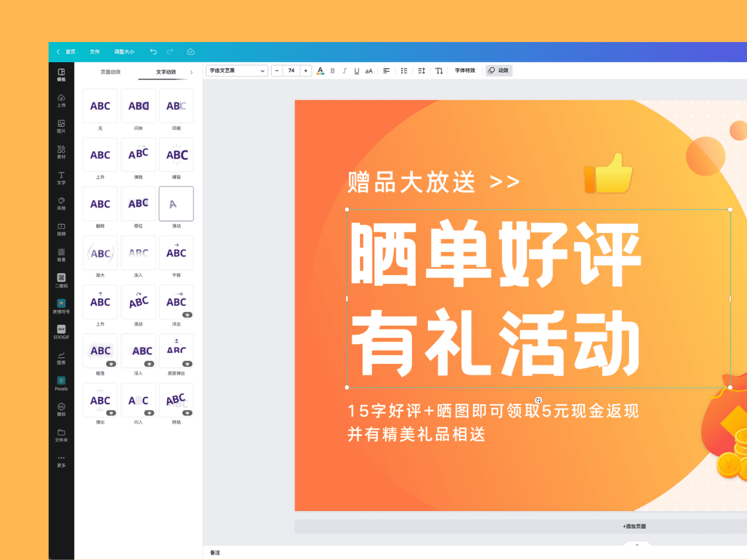
Task: Click the redo arrow in header
Action: [x=170, y=52]
